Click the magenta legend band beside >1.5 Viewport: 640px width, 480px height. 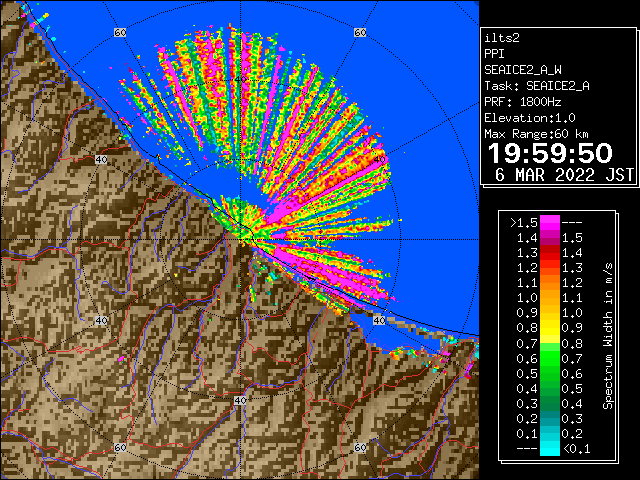pos(549,223)
